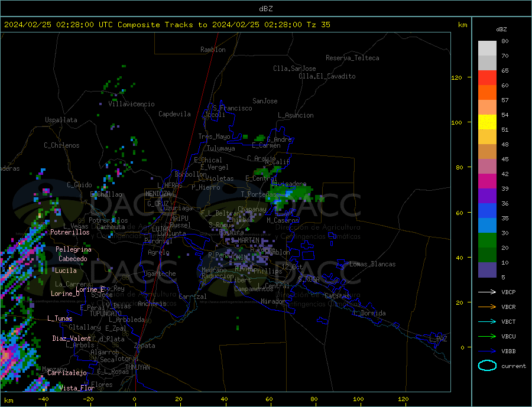532x407 pixels.
Task: Click the Mirador label
Action: pos(273,301)
